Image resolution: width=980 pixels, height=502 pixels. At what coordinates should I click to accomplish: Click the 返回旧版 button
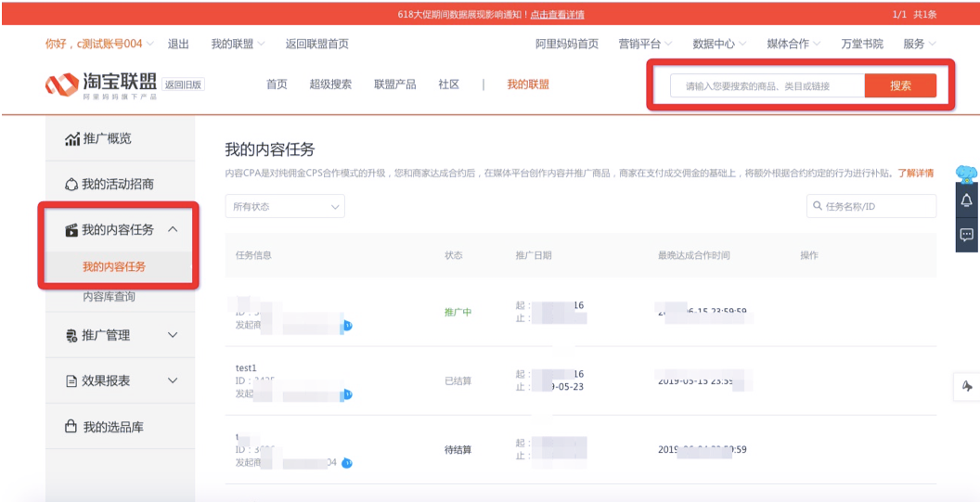click(x=183, y=85)
